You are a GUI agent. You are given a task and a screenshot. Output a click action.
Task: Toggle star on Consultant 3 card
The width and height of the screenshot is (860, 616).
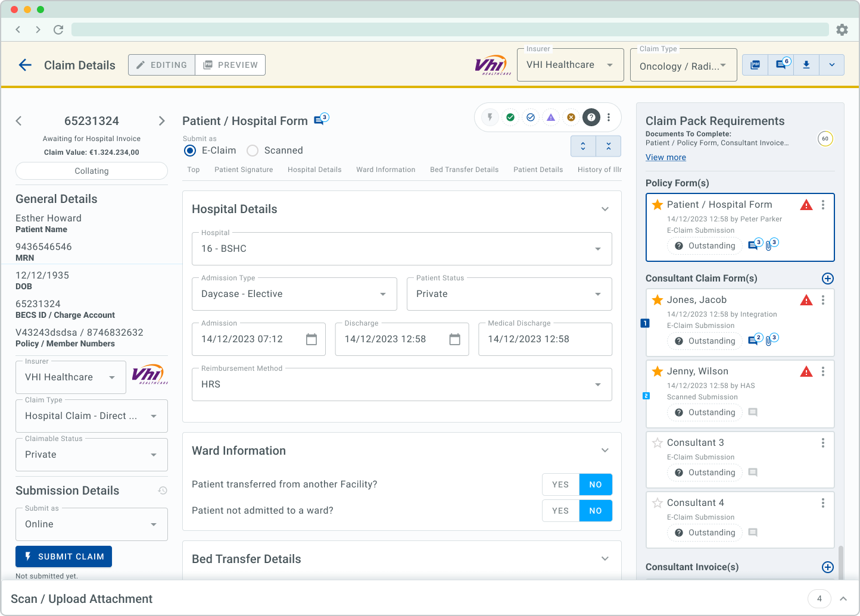658,443
